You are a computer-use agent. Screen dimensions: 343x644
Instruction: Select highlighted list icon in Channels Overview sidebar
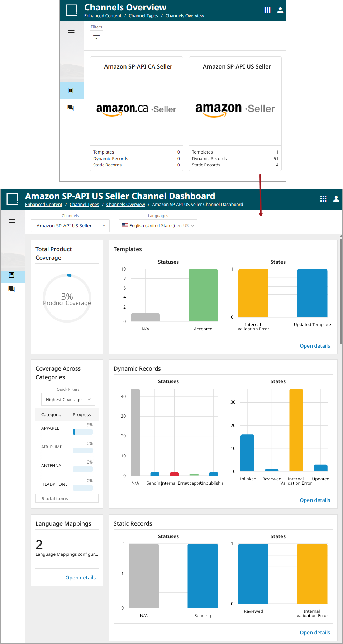pos(71,90)
